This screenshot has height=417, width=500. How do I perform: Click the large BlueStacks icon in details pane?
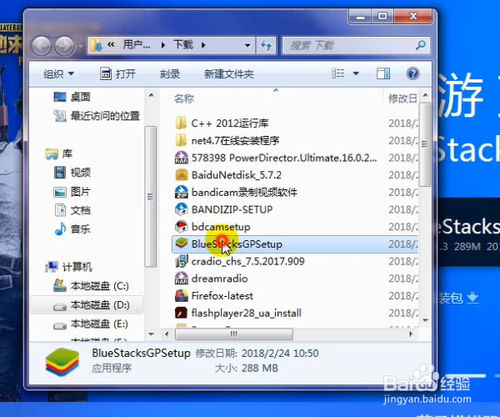click(62, 362)
